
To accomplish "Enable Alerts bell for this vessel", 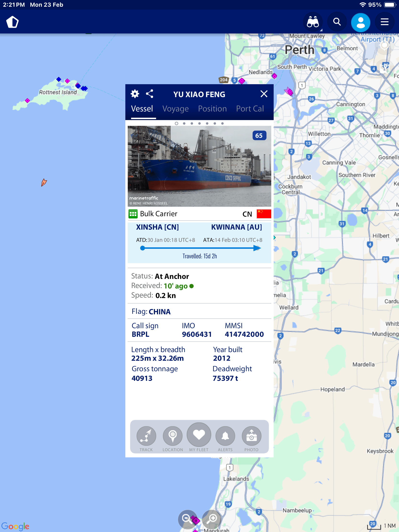I will 225,436.
